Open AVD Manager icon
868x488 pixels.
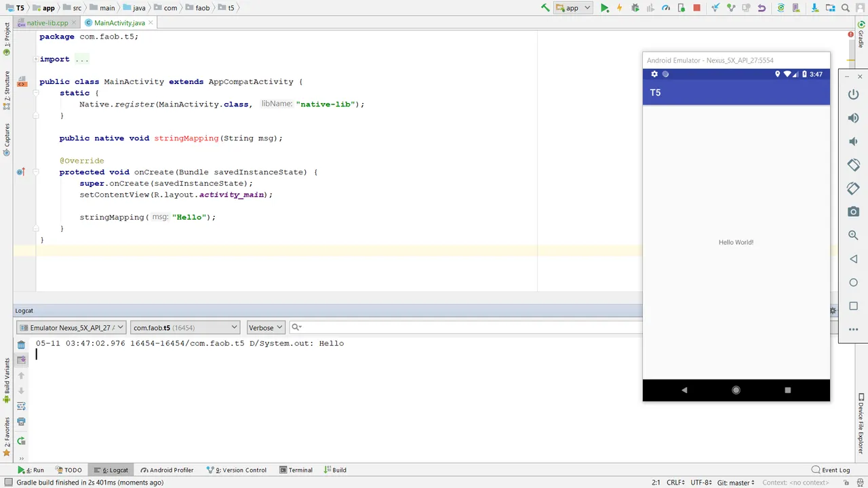coord(797,8)
